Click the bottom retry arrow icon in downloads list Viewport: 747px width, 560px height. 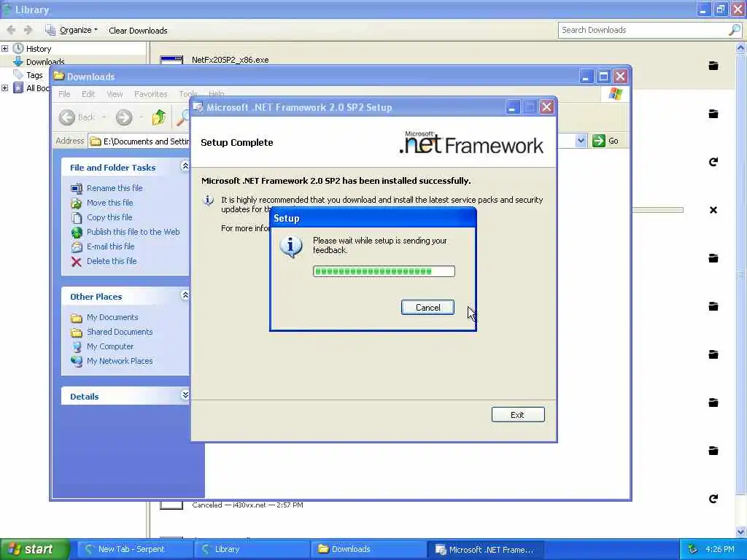(x=713, y=499)
